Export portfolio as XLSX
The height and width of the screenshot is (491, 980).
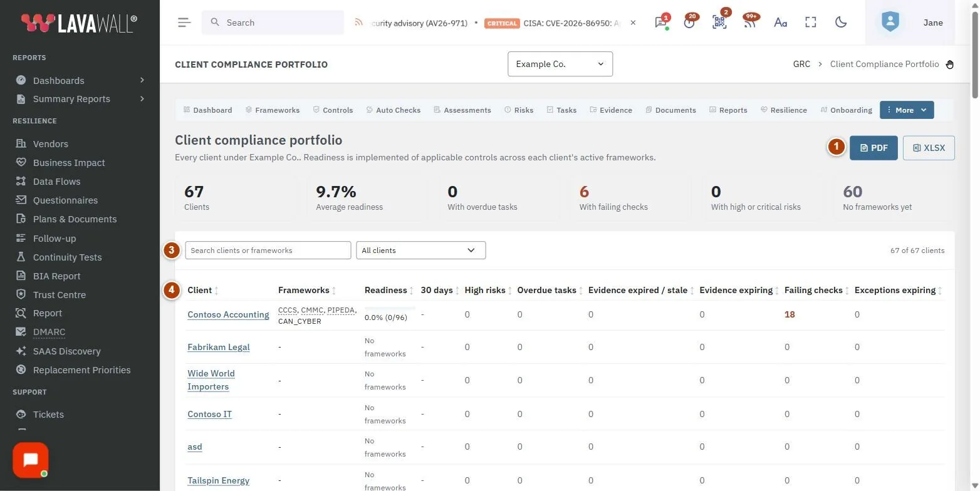929,148
